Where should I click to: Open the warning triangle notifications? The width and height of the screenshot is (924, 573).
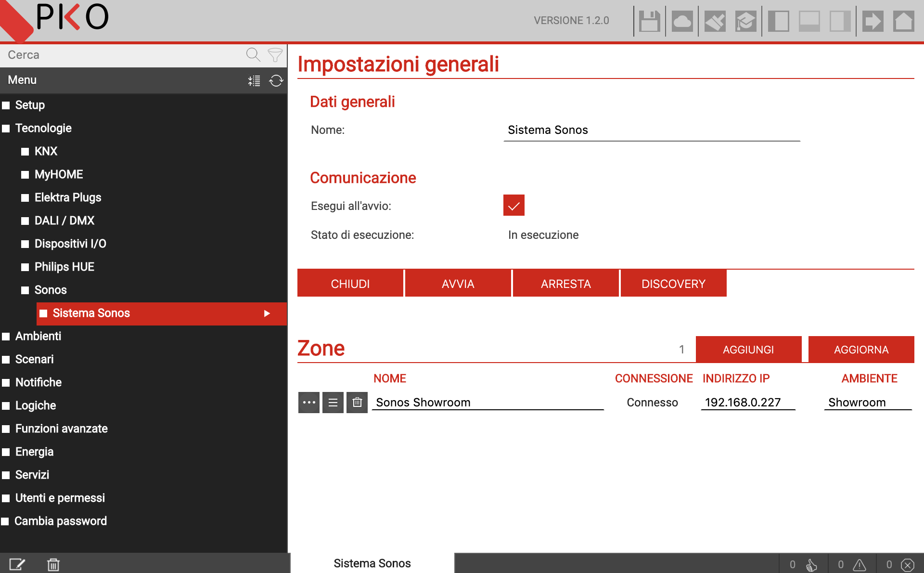(852, 564)
